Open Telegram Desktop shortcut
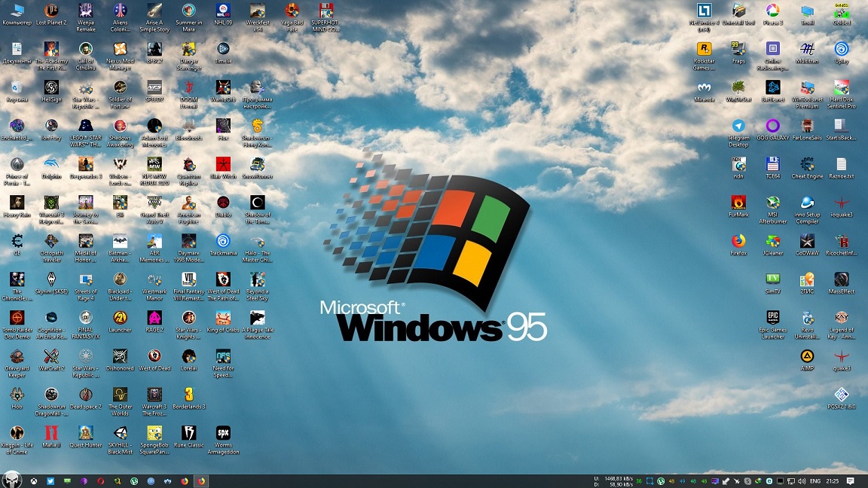868x488 pixels. [738, 133]
